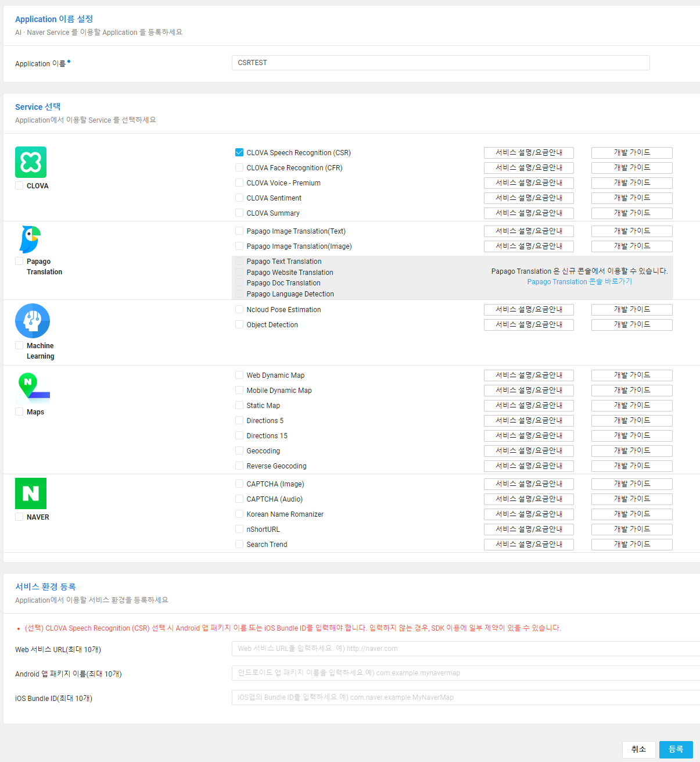This screenshot has width=700, height=762.
Task: Check Reverse Geocoding checkbox
Action: pyautogui.click(x=239, y=466)
